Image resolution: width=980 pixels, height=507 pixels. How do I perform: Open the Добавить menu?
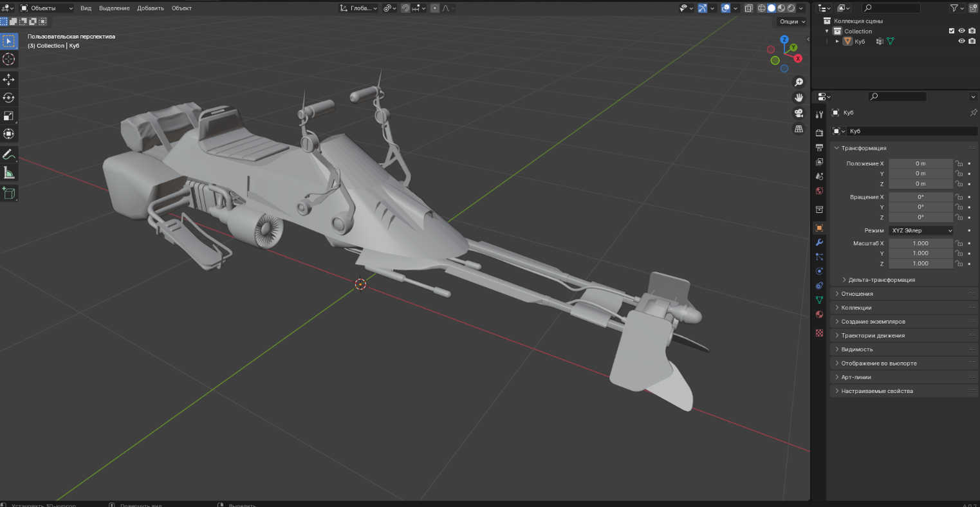[150, 8]
